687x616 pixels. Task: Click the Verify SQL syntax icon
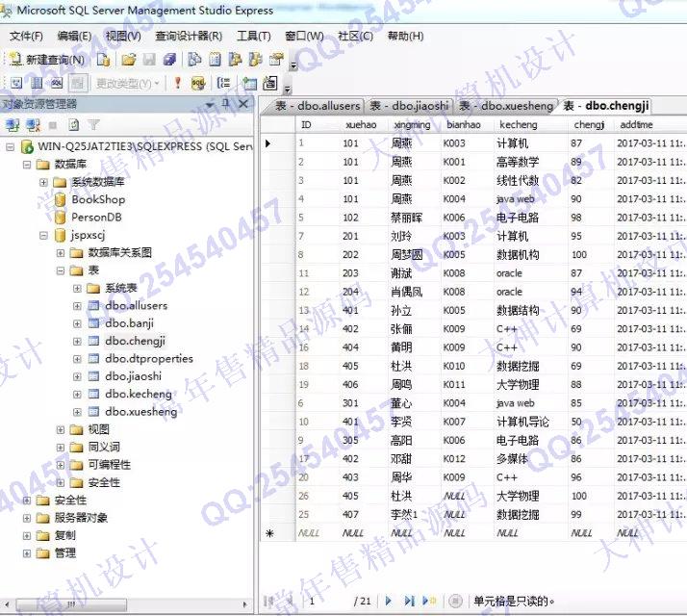click(198, 83)
